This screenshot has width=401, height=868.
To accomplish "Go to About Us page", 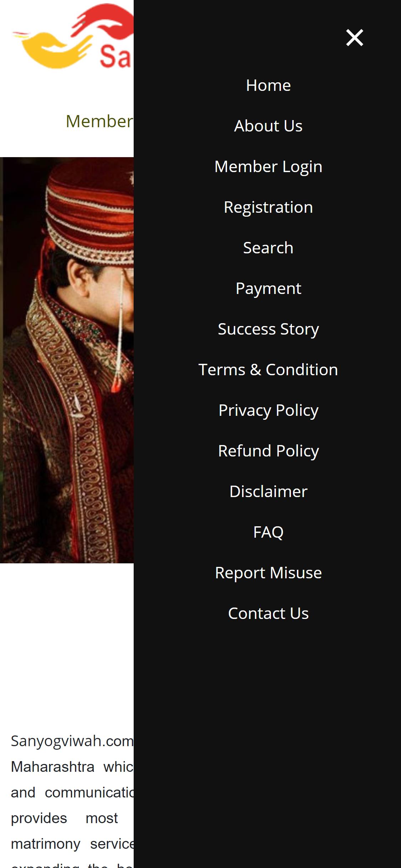I will [x=268, y=126].
